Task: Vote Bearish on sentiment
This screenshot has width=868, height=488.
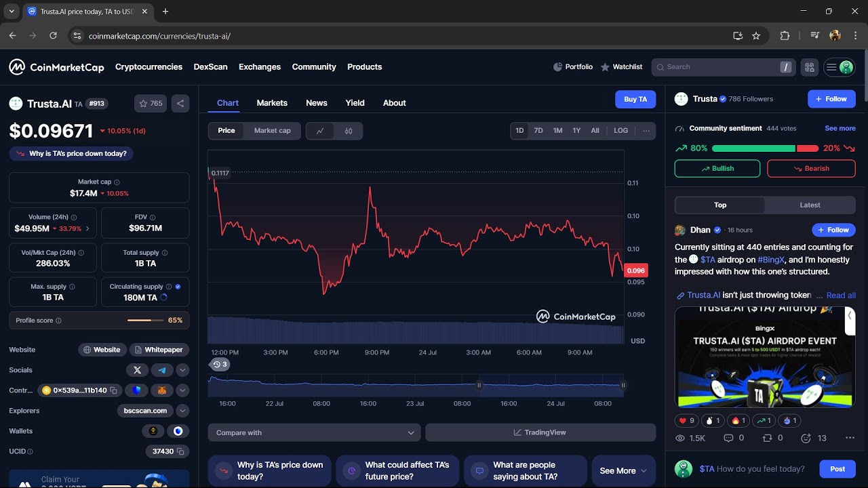Action: point(811,169)
